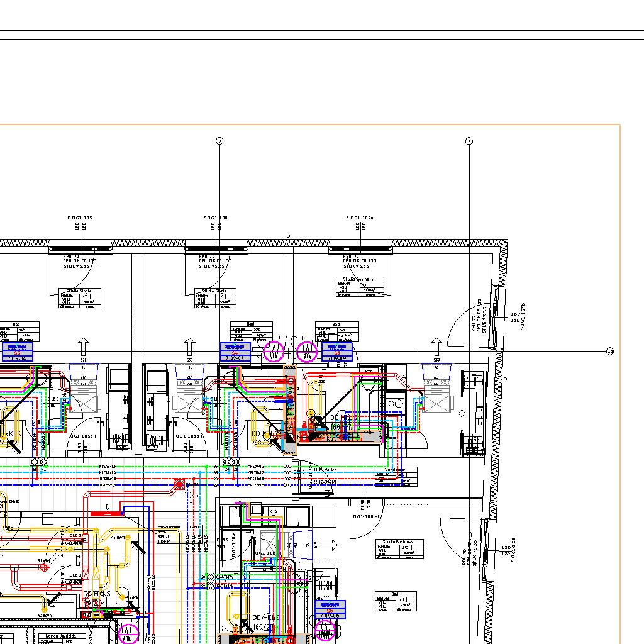The width and height of the screenshot is (644, 644).
Task: Click magenta circle symbol below tag 7109-06
Action: pyautogui.click(x=325, y=630)
